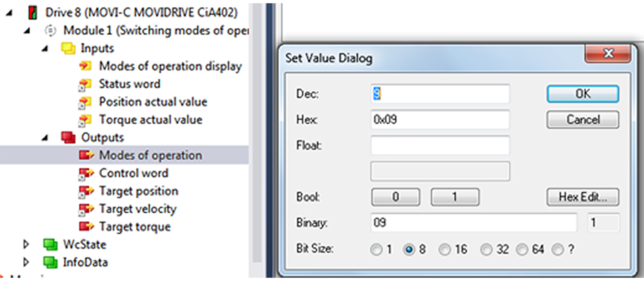644x281 pixels.
Task: Select the 32 bit size radio button
Action: coord(486,249)
